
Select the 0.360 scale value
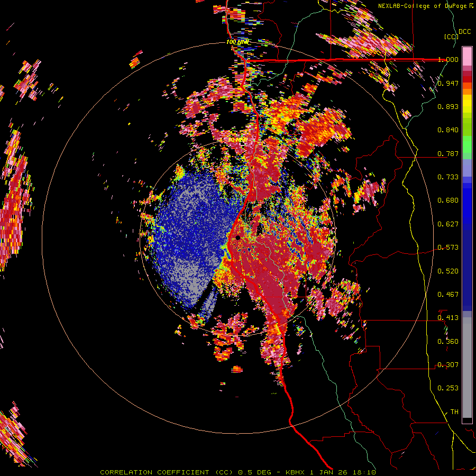point(448,341)
